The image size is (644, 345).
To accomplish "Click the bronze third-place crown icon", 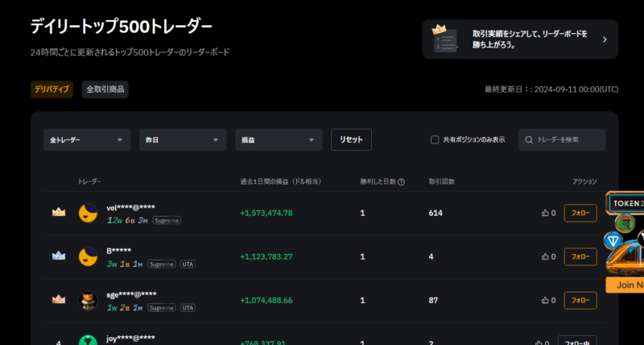I will click(x=59, y=300).
